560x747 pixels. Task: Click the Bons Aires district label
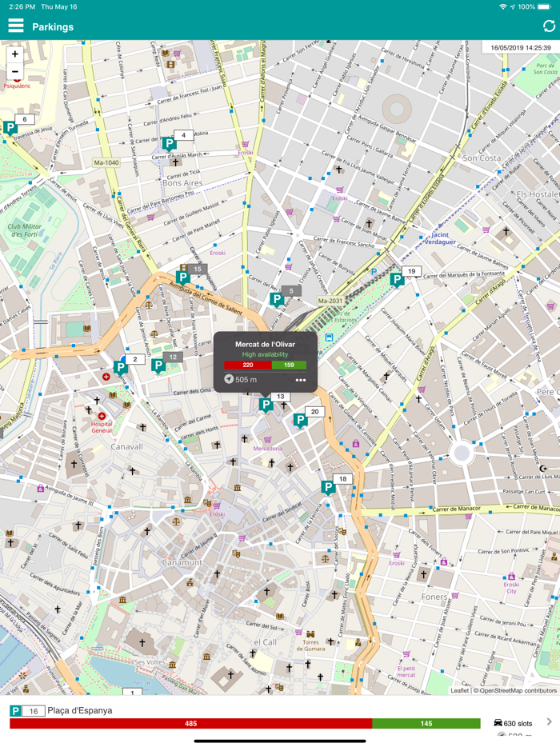(x=182, y=183)
